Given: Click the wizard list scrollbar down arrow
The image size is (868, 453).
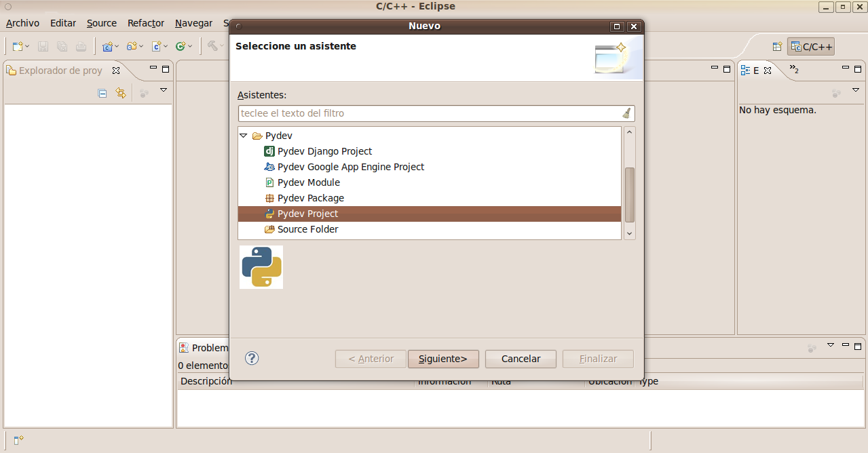Looking at the screenshot, I should coord(630,233).
